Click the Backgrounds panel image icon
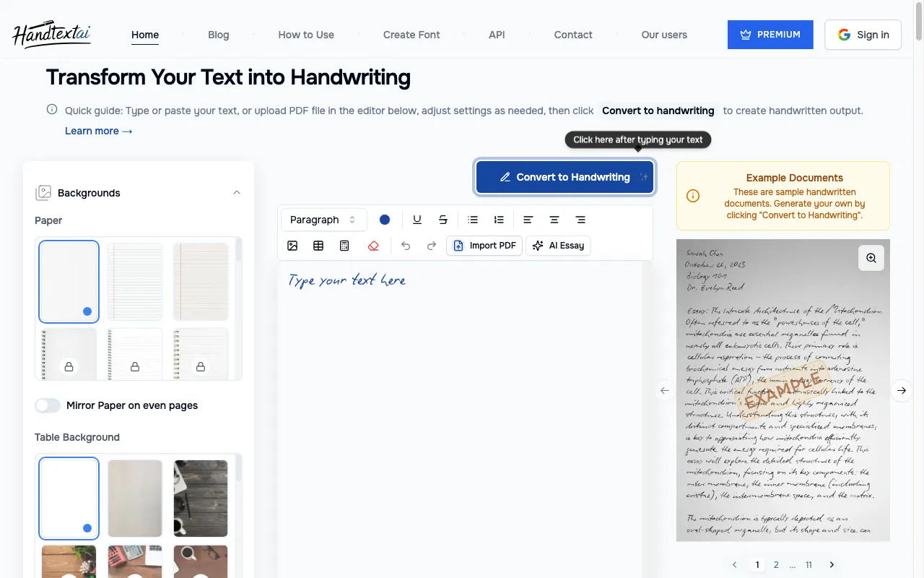924x578 pixels. click(43, 193)
